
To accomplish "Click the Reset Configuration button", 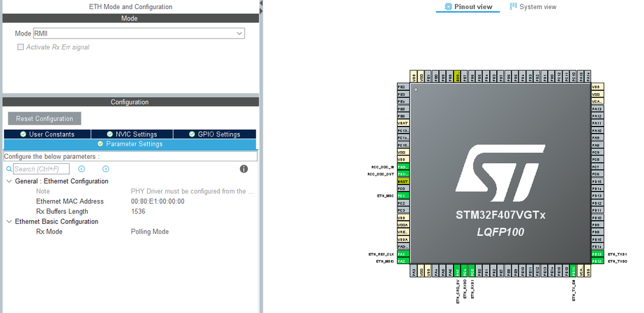I will pyautogui.click(x=45, y=119).
